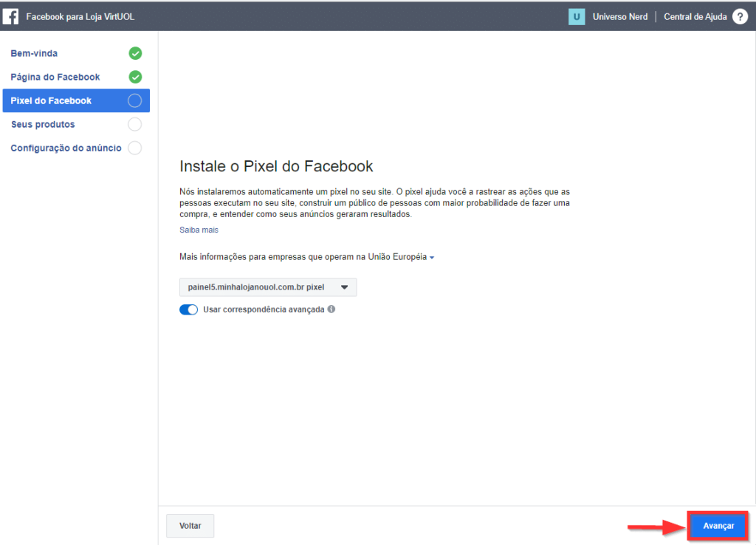
Task: Follow the Saiba mais link
Action: click(199, 230)
